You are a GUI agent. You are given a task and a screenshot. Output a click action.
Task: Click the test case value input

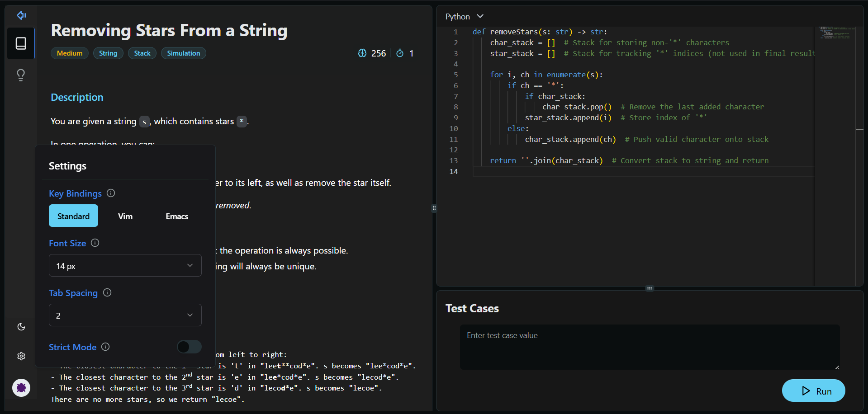pos(650,347)
